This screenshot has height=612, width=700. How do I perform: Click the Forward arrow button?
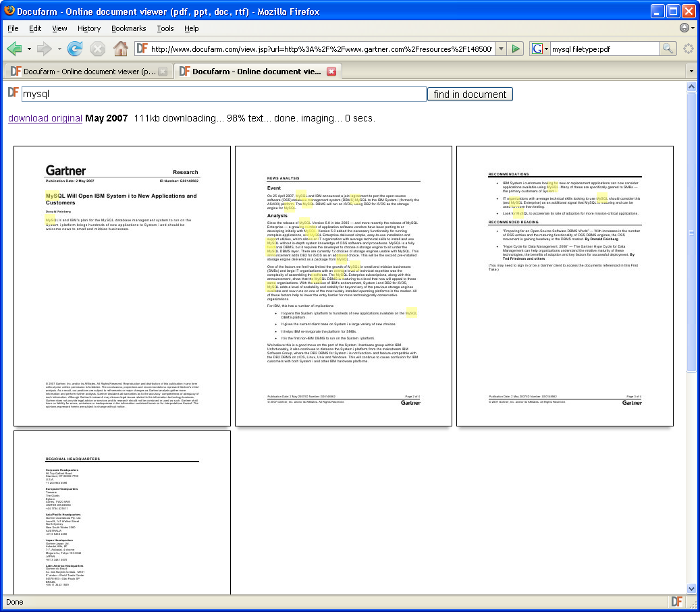coord(44,49)
